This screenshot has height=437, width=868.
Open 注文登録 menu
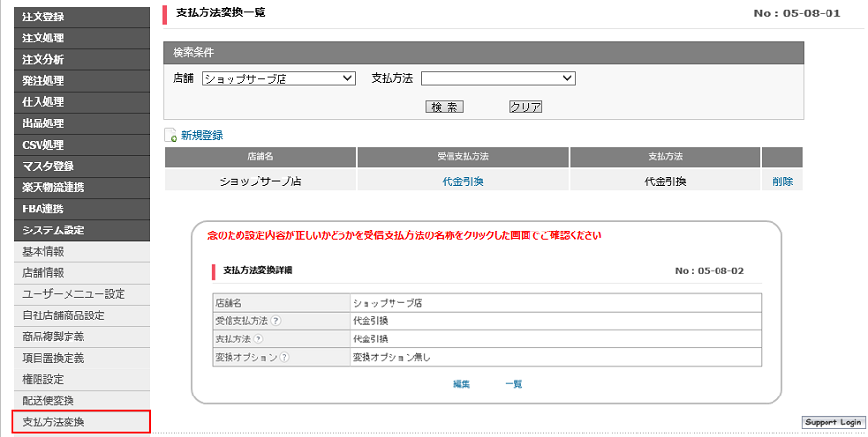click(82, 16)
